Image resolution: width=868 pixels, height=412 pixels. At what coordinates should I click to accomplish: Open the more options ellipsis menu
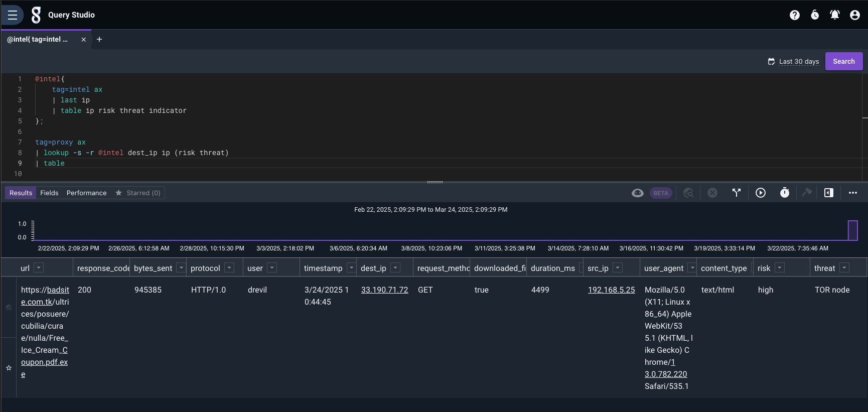[853, 193]
